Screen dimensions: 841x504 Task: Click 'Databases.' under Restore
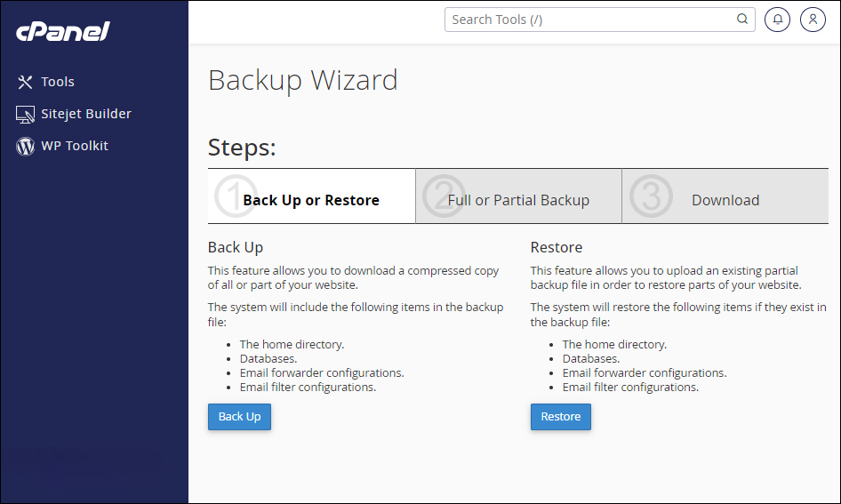pos(591,359)
